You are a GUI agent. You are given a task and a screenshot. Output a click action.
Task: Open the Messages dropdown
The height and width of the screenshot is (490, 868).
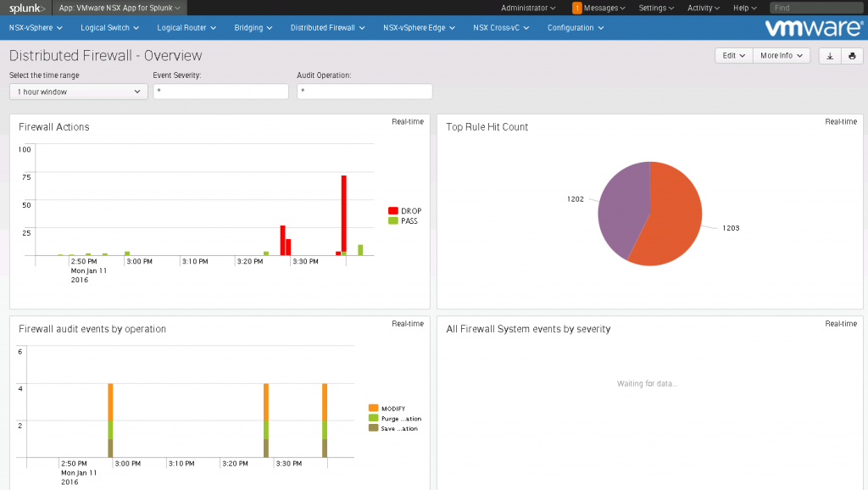click(x=604, y=8)
